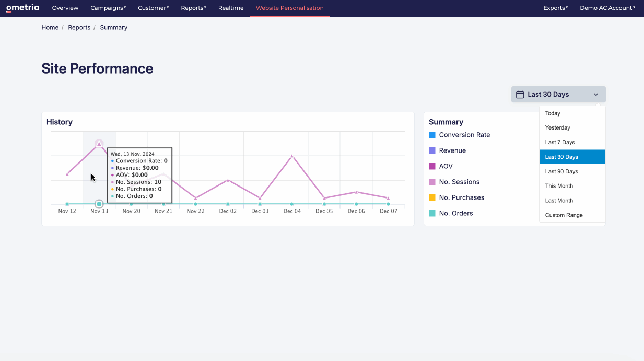Click the blue Conversion Rate legend square
The image size is (644, 361).
pyautogui.click(x=432, y=135)
